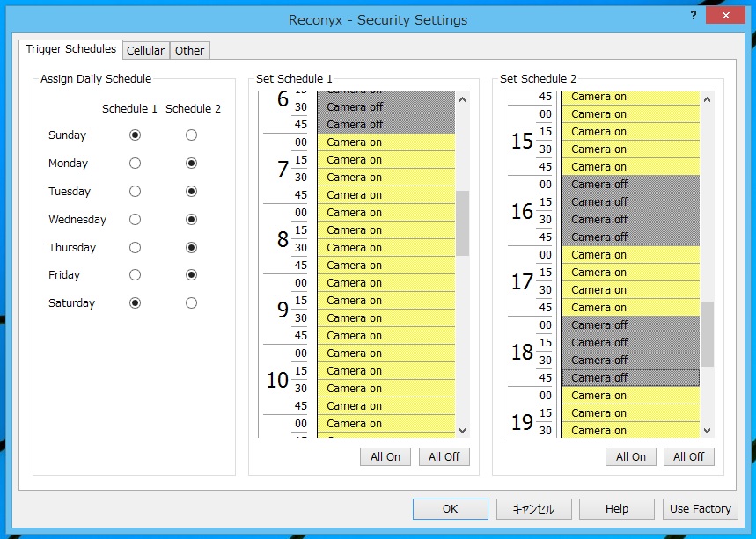Click All Off under Set Schedule 1
The height and width of the screenshot is (539, 756).
[444, 456]
